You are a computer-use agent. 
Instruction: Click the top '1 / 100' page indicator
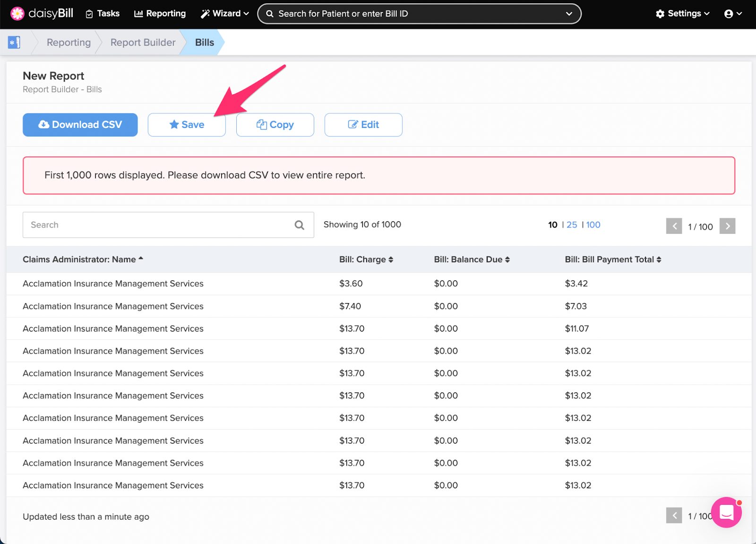click(x=700, y=227)
